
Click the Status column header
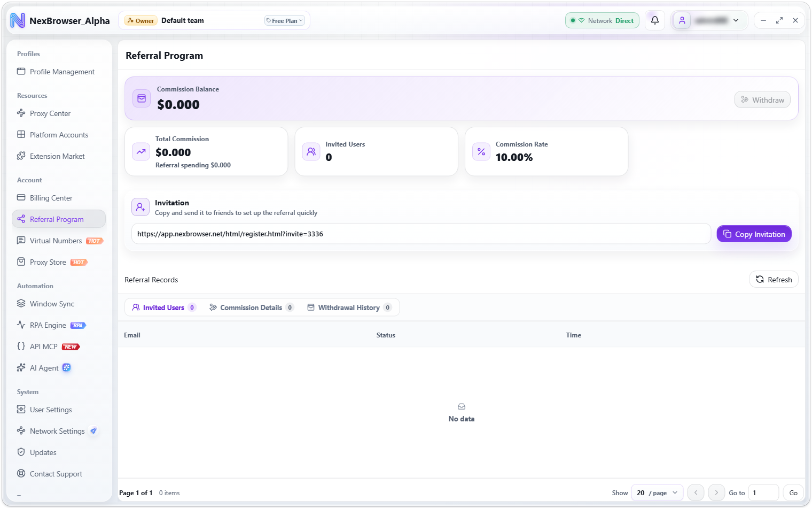tap(386, 335)
